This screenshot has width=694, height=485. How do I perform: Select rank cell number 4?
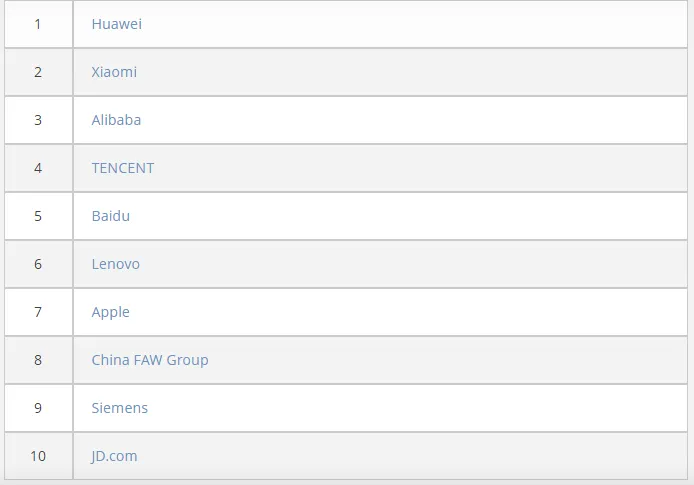tap(39, 168)
